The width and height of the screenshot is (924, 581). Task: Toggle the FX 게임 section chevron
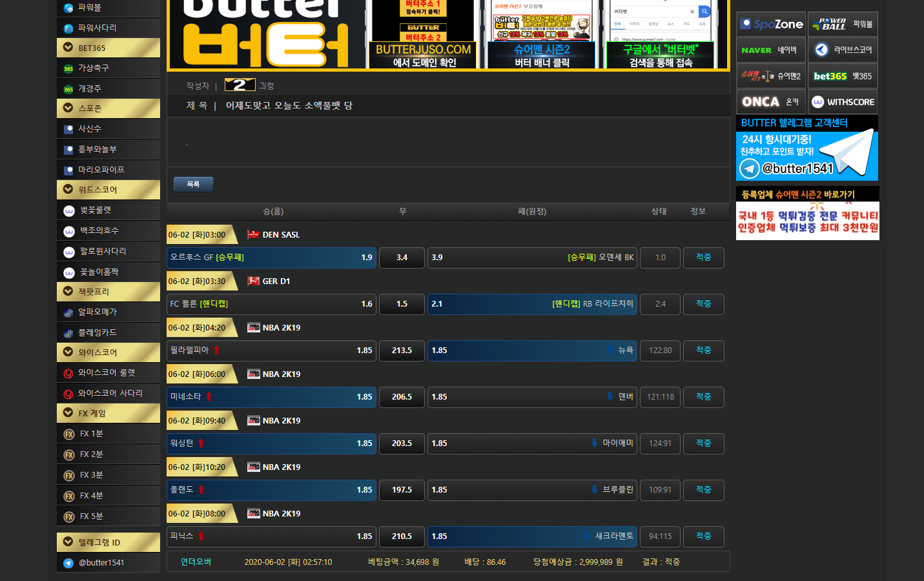tap(68, 413)
